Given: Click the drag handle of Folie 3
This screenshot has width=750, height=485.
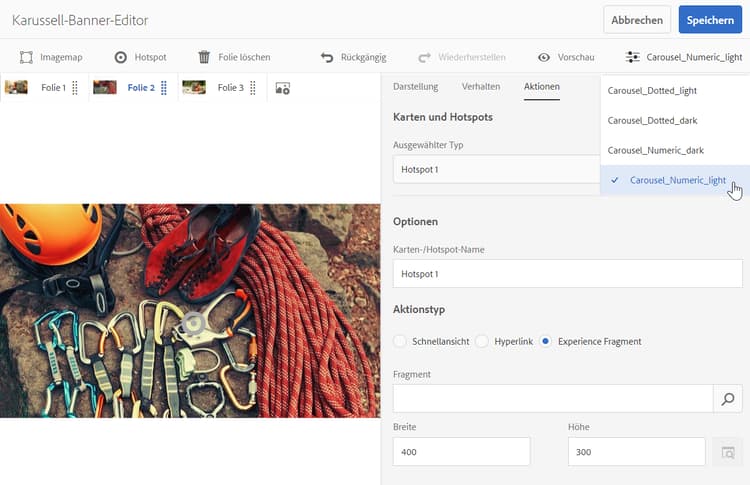Looking at the screenshot, I should pos(253,88).
